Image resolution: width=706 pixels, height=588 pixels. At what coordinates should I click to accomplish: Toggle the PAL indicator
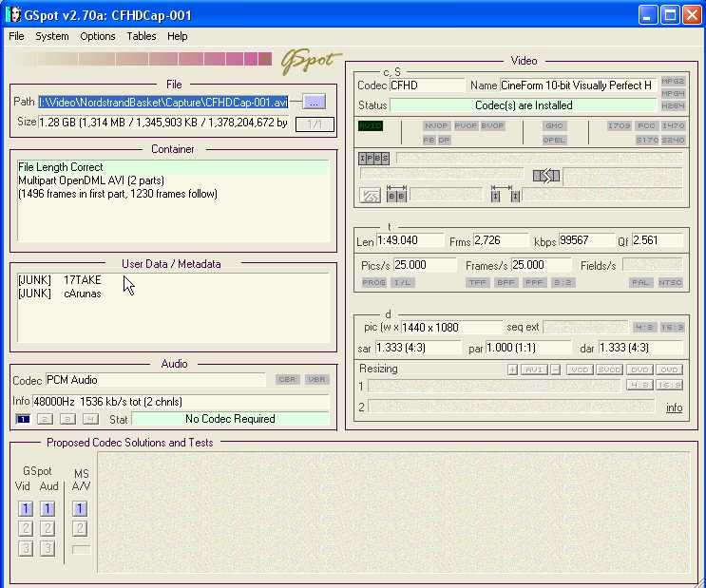(x=641, y=282)
